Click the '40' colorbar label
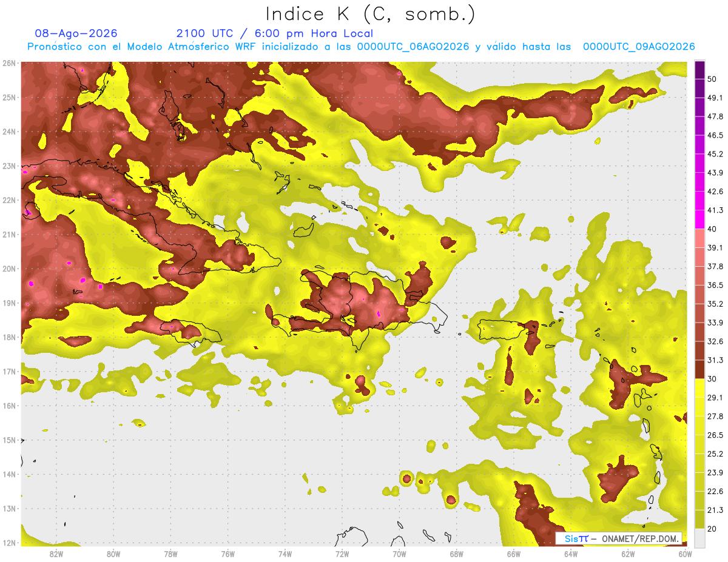Viewport: 728px width, 562px height. pos(713,229)
